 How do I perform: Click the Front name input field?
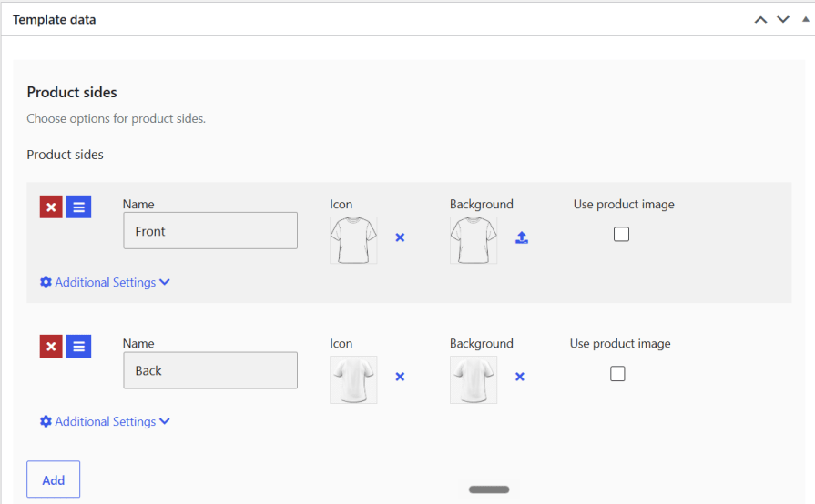pyautogui.click(x=210, y=230)
